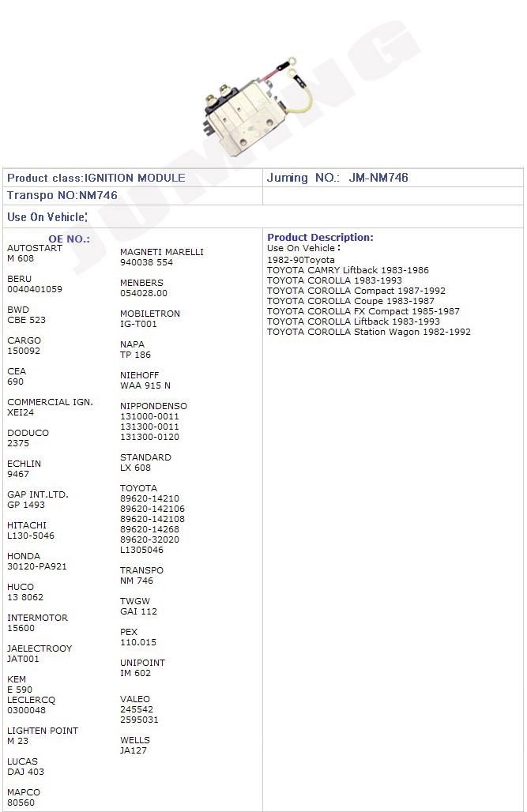This screenshot has width=527, height=812.
Task: Select TOYOTA COROLLA Station Wagon 1982-1992
Action: coord(369,332)
